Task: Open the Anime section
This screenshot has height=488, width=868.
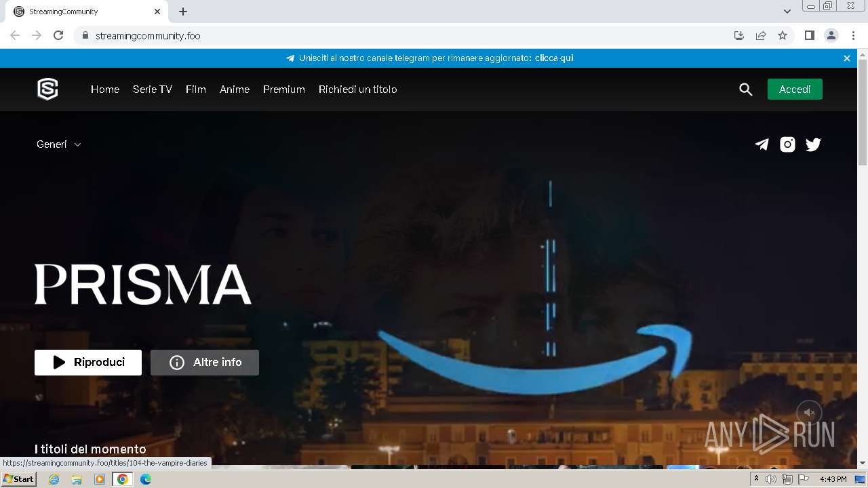Action: point(235,89)
